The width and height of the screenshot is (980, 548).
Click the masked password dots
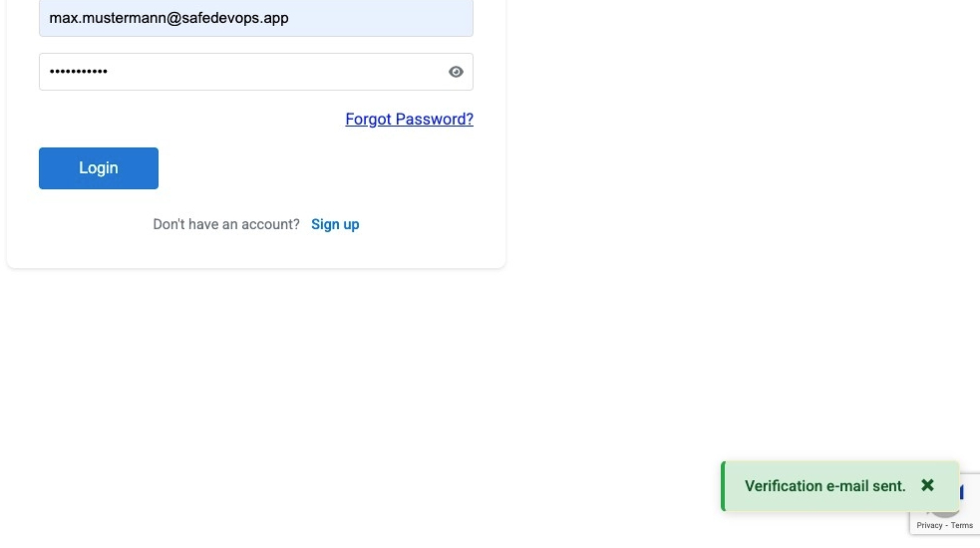(x=79, y=72)
